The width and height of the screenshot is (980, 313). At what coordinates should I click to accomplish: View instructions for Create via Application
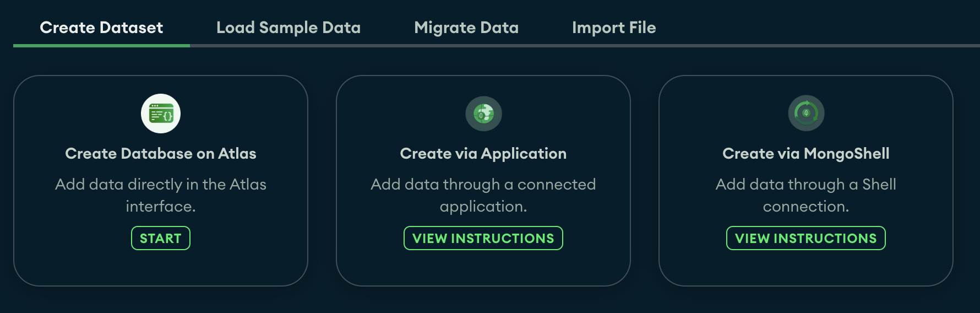(483, 238)
